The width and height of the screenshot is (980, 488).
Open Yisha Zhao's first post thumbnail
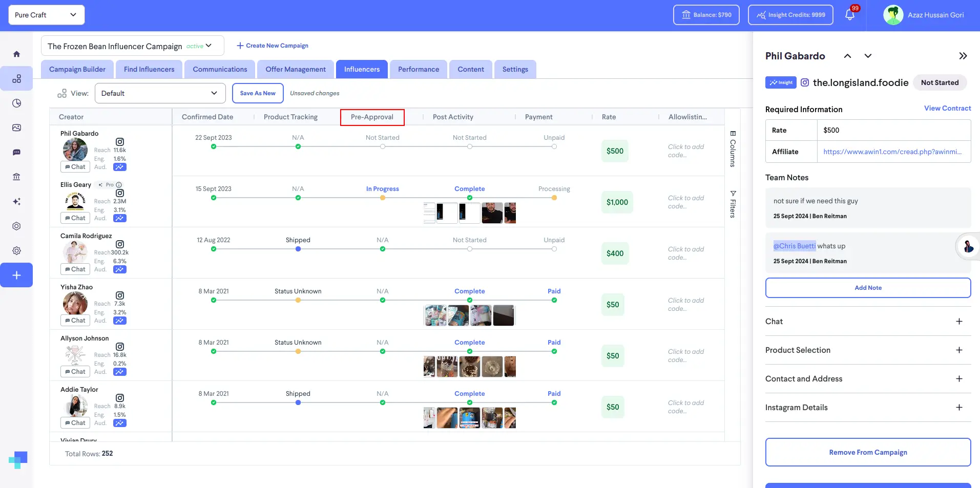click(x=435, y=315)
